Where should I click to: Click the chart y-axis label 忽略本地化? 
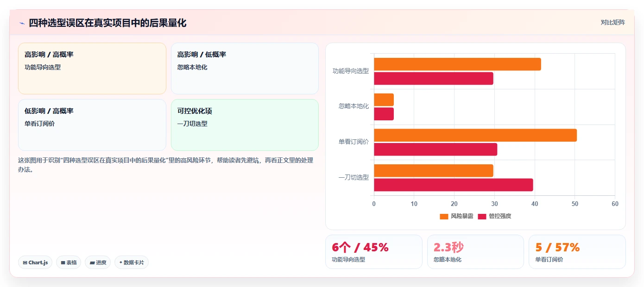(x=354, y=106)
